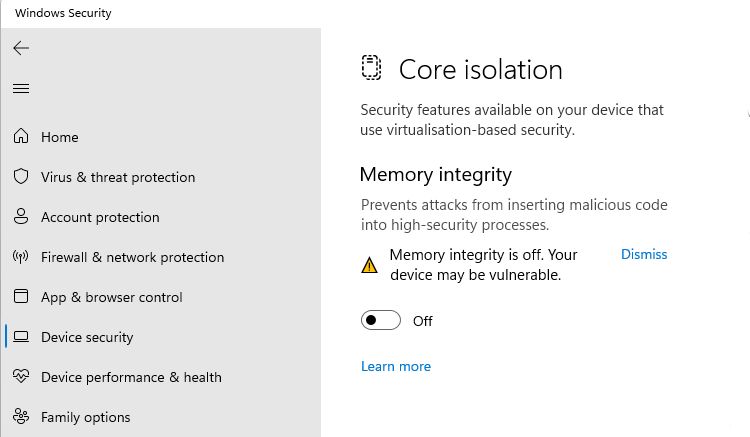Click the Family options people icon
This screenshot has height=437, width=750.
coord(21,416)
